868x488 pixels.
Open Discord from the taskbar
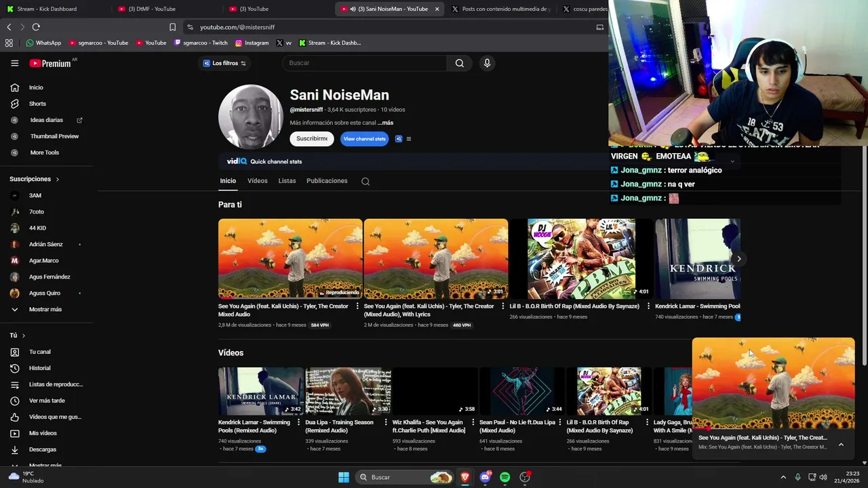point(485,477)
